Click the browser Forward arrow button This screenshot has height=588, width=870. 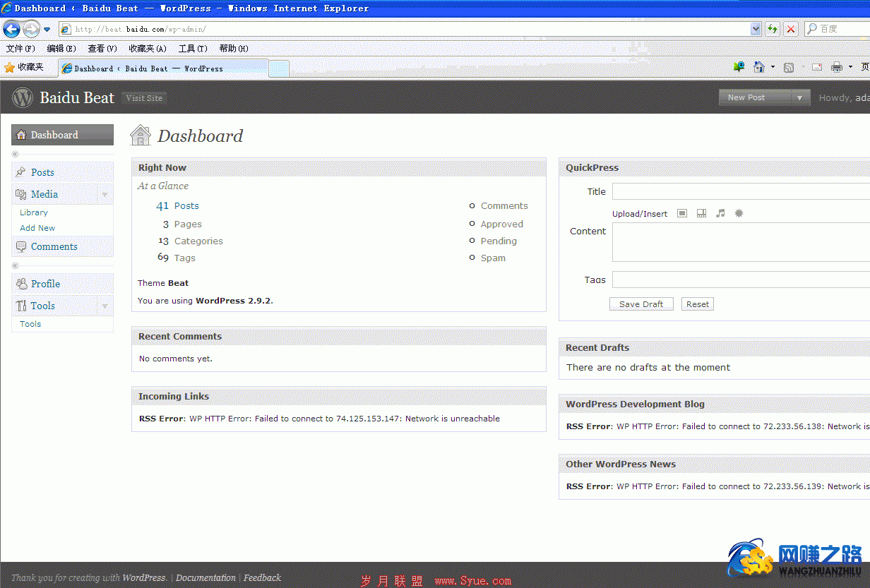(x=31, y=29)
